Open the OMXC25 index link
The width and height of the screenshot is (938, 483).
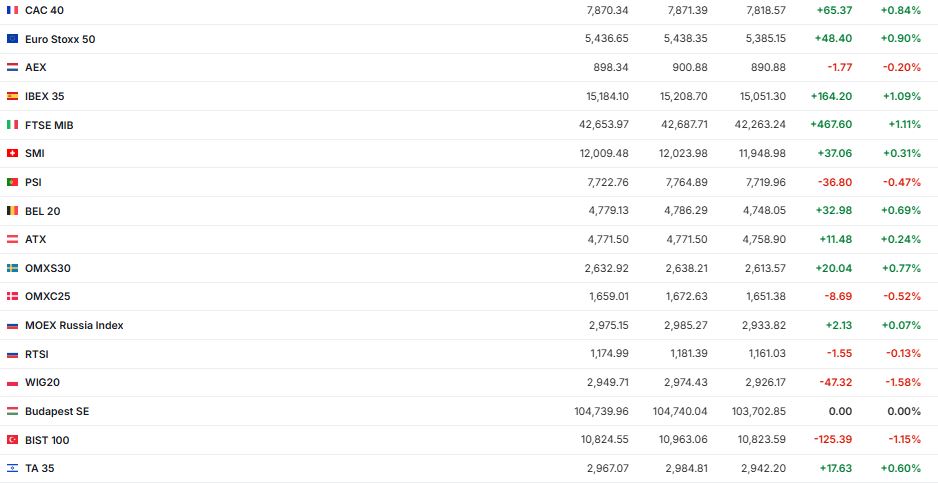[x=47, y=296]
